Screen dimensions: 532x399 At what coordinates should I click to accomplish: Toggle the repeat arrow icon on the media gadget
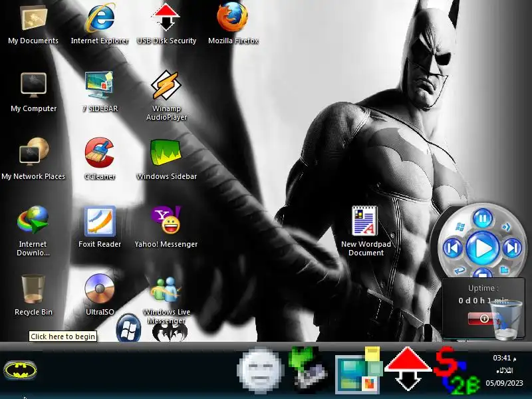[460, 271]
